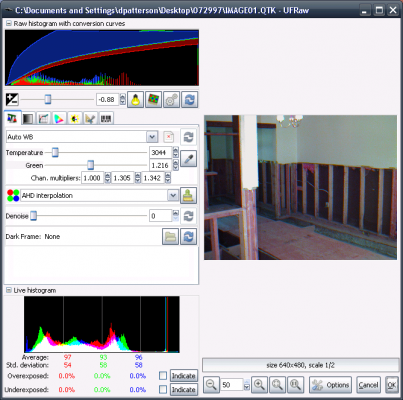Toggle the restore details color-square button
403x400 pixels.
point(153,100)
